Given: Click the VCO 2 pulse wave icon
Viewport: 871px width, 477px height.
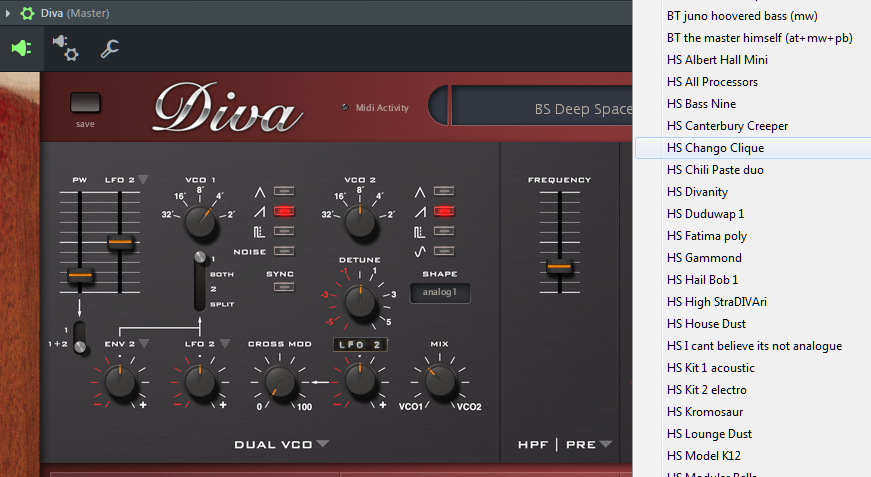Looking at the screenshot, I should click(420, 232).
